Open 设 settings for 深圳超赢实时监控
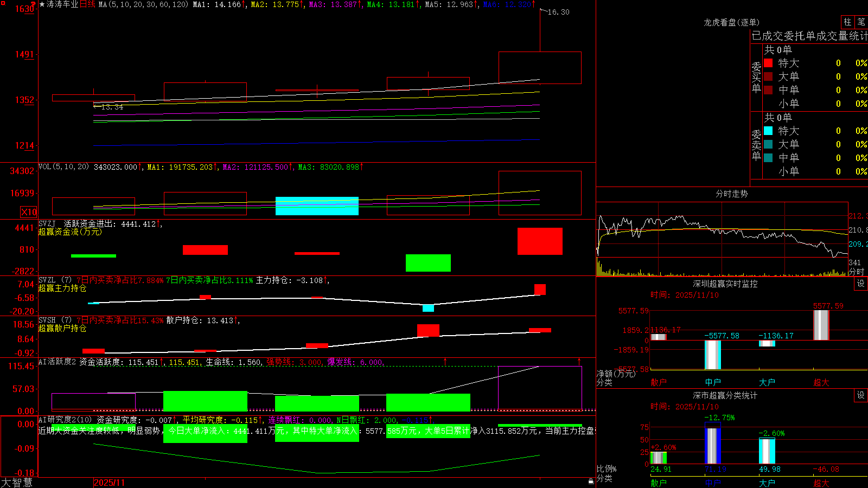 click(861, 284)
